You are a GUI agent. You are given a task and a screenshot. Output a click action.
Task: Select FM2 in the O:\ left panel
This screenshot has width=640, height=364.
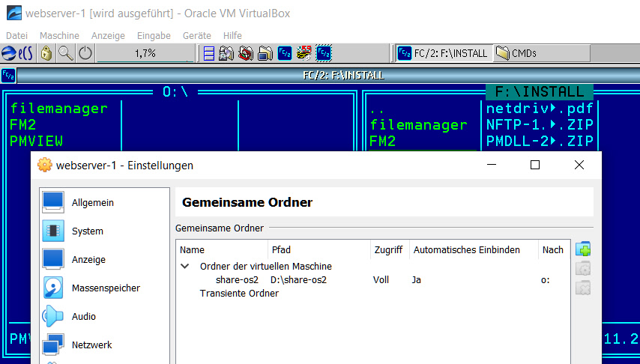coord(22,125)
